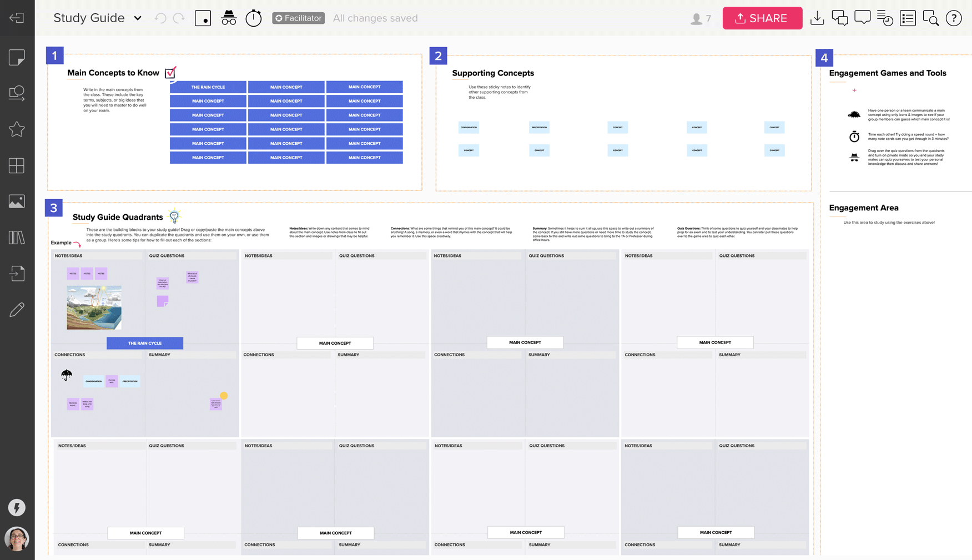The height and width of the screenshot is (560, 972).
Task: Select the "Study Guide Quadrants" heading
Action: 118,217
